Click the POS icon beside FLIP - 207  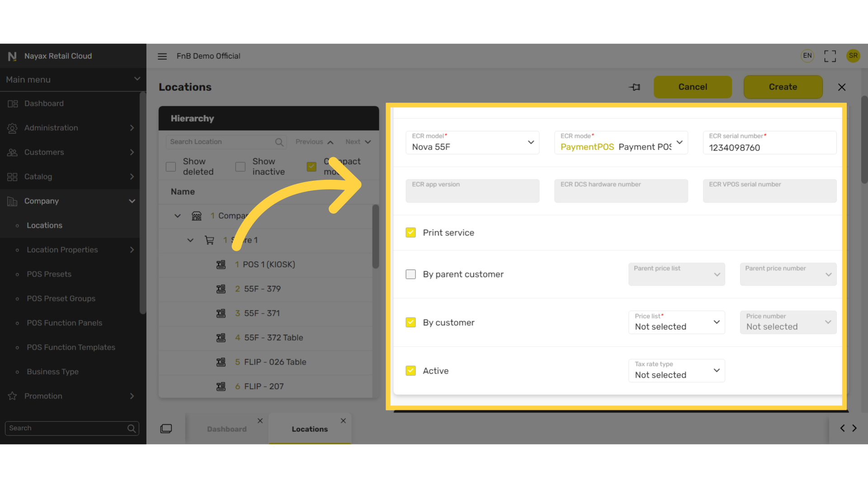[221, 387]
